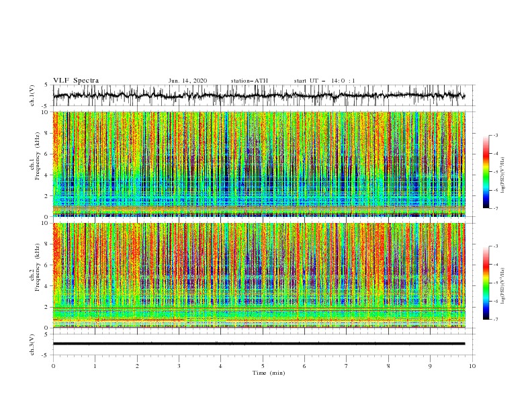Viewport: 532px width, 411px height.
Task: Click the lower ch.2 PSD color bar
Action: coord(486,283)
